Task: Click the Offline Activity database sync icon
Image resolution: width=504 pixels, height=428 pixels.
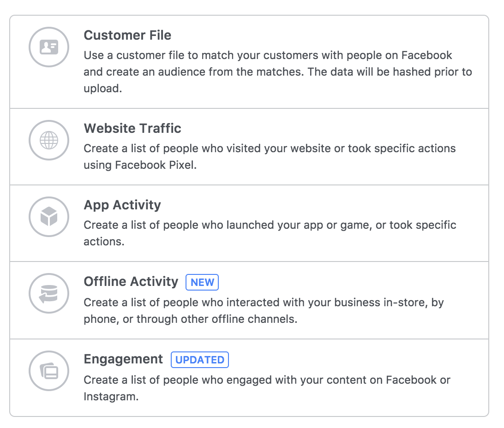Action: (49, 293)
